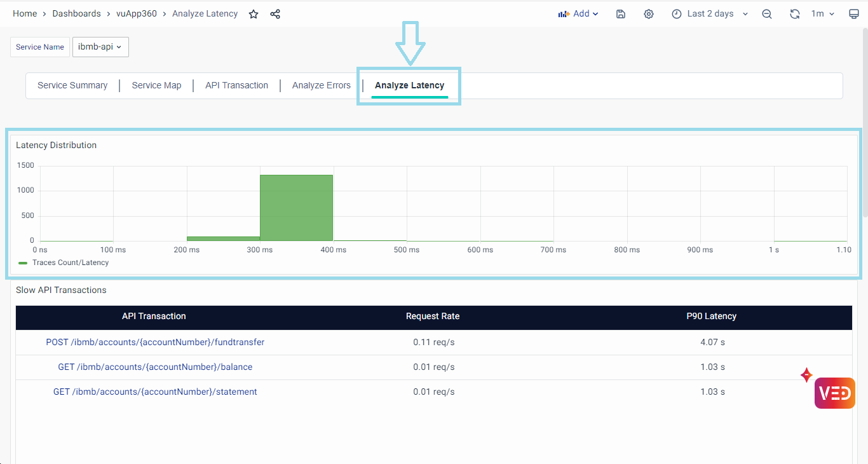Switch to the Service Summary tab

pos(72,85)
